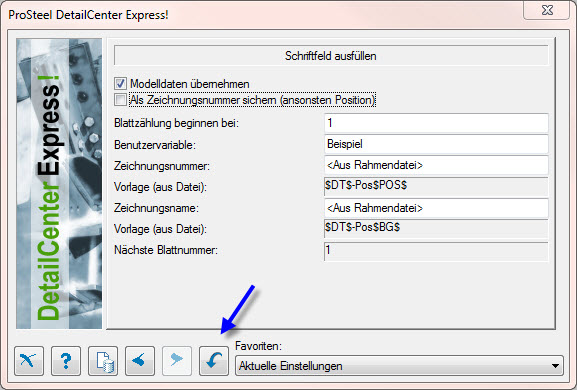Click the Benutzervariable field with Beispiel
This screenshot has height=390, width=577.
(x=436, y=144)
